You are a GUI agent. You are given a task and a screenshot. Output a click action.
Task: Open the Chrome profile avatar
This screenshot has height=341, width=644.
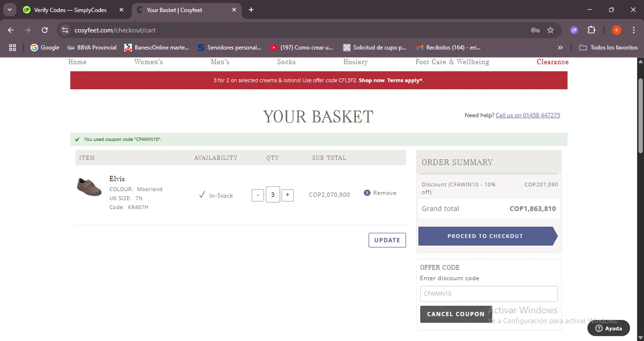(x=617, y=30)
